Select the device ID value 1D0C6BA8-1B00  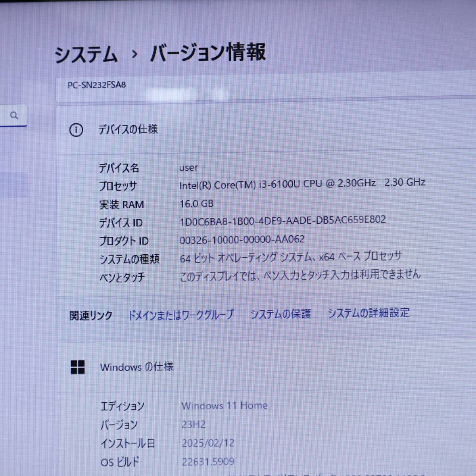(283, 220)
